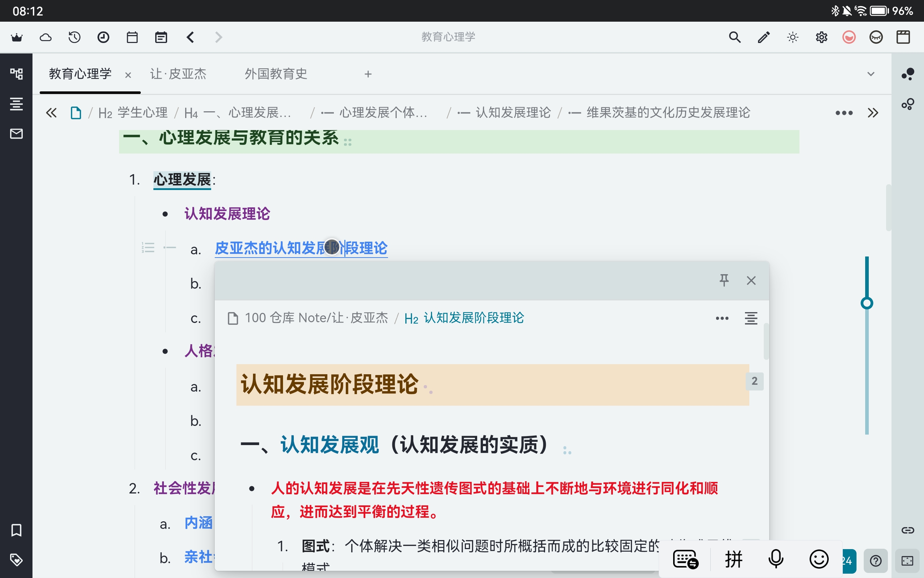Open the window layout icon

(x=903, y=37)
